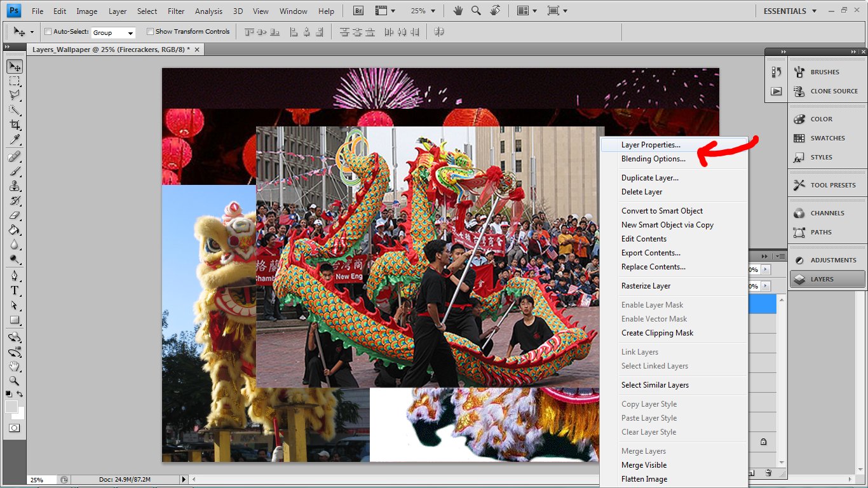868x488 pixels.
Task: Select the Move tool in the toolbox
Action: click(x=15, y=67)
